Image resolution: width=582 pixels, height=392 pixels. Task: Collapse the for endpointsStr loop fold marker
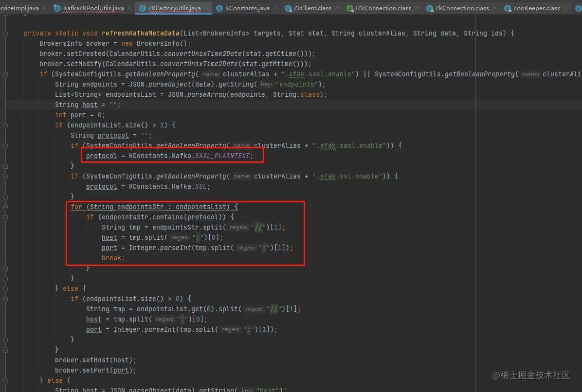[x=5, y=207]
